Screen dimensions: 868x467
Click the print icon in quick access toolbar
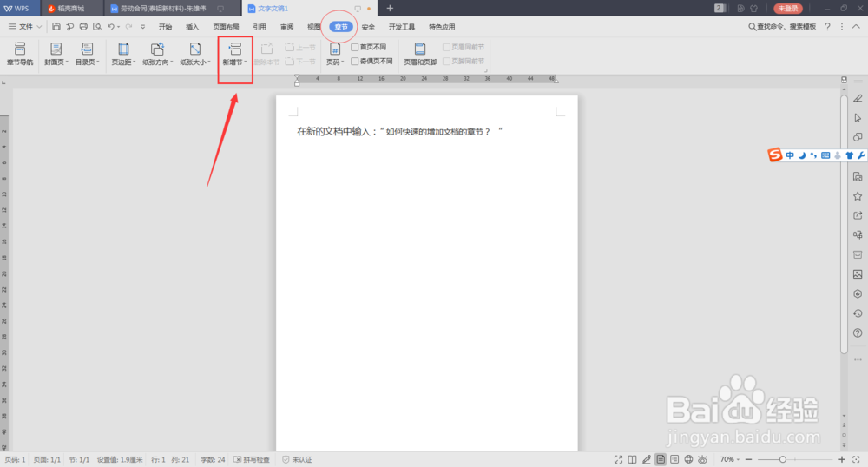[x=83, y=27]
